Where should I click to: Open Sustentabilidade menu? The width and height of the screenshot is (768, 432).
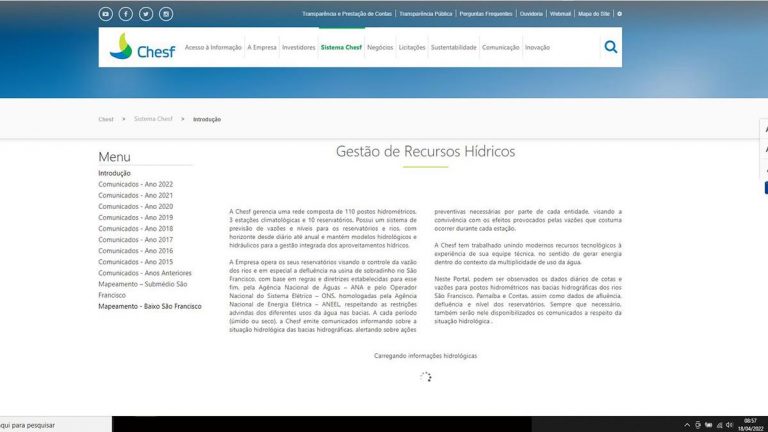(x=454, y=48)
